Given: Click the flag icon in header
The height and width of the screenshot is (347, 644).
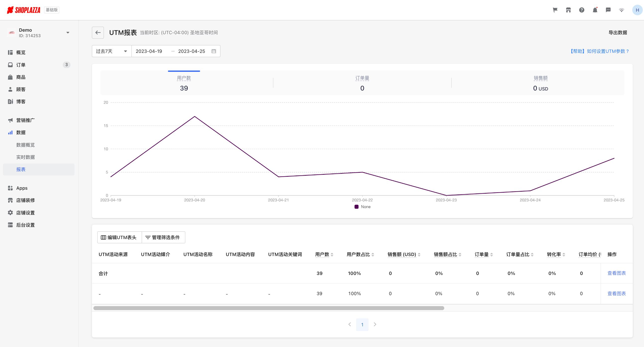Looking at the screenshot, I should tap(555, 10).
